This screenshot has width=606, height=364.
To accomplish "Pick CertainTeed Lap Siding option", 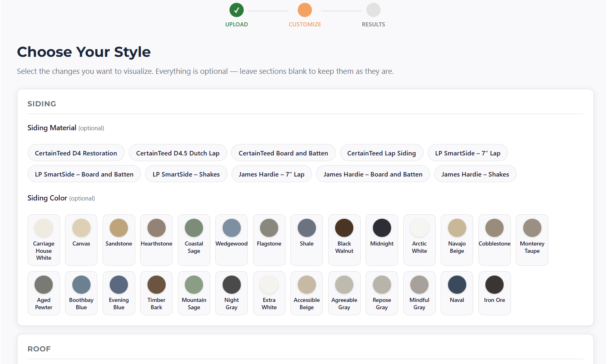I will (381, 153).
